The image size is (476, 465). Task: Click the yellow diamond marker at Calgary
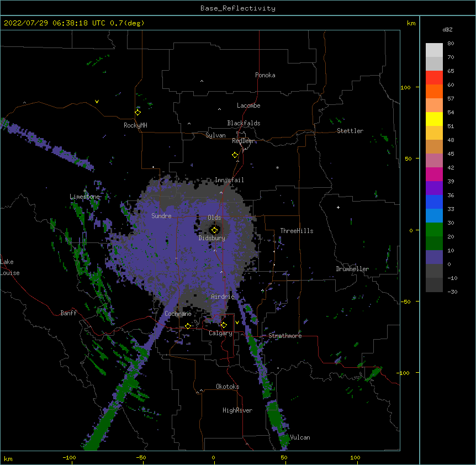pyautogui.click(x=224, y=325)
